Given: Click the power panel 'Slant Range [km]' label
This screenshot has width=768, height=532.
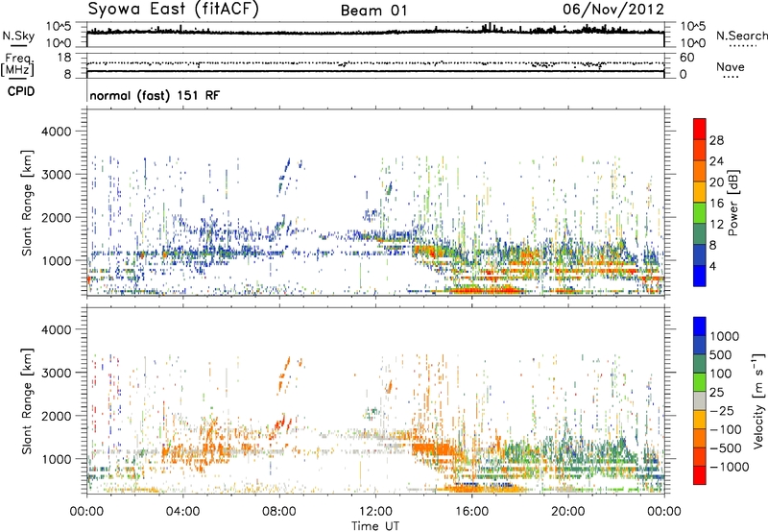Looking at the screenshot, I should pos(27,203).
